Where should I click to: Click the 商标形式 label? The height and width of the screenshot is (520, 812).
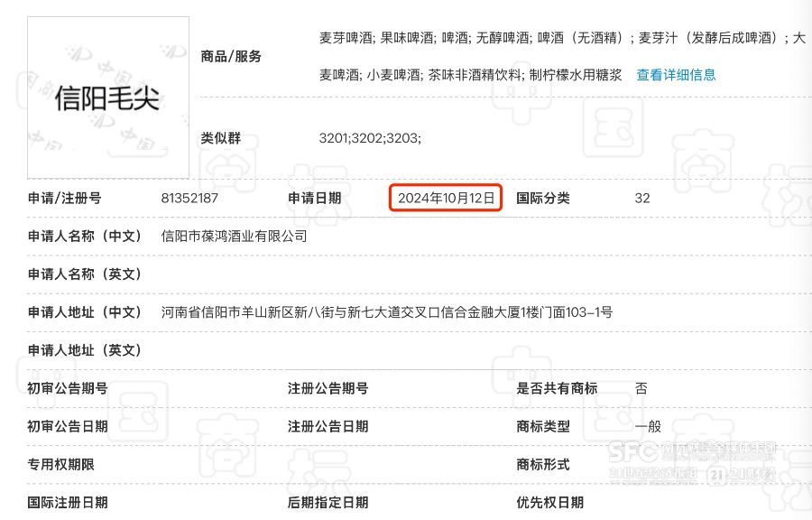click(543, 465)
